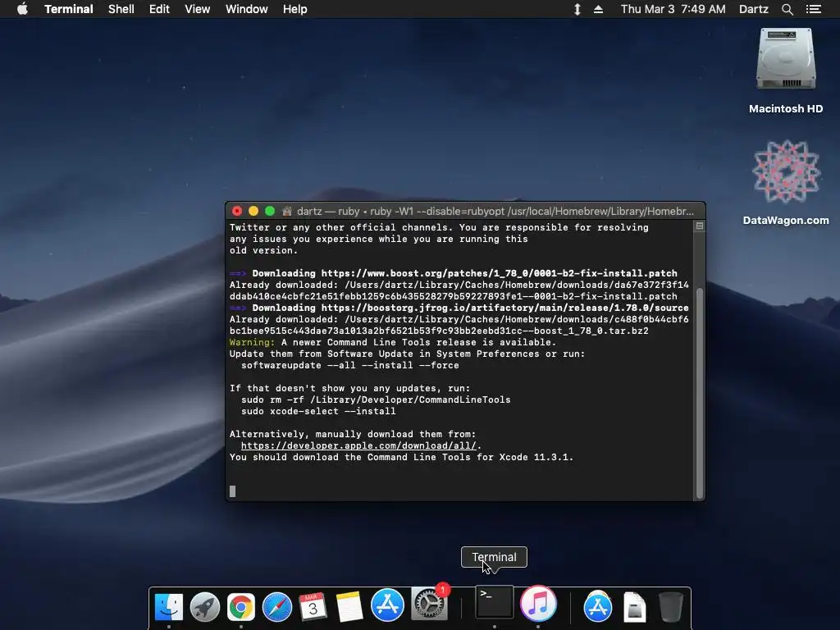Click text 'boost_1_78_0.tar.bz2' line
This screenshot has height=630, width=840.
[439, 331]
